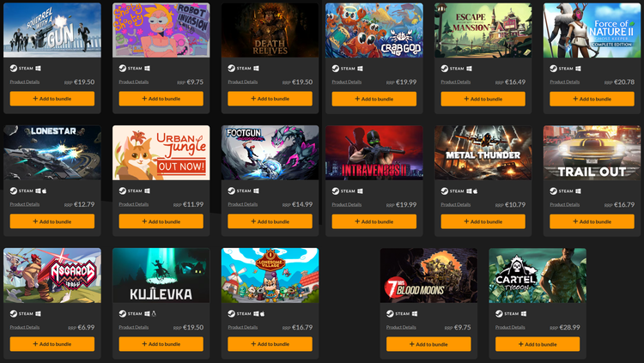Viewport: 644px width, 363px height.
Task: Open Product Details for Cartel Tycoon
Action: coord(510,327)
